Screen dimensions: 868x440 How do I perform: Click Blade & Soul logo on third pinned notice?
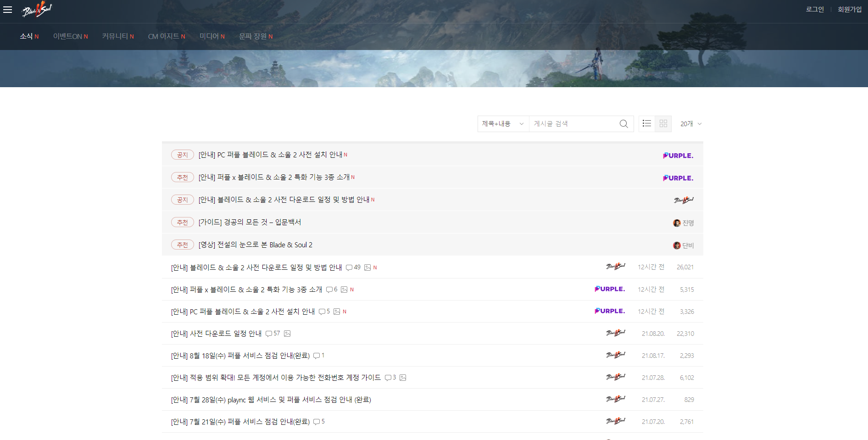[x=684, y=200]
